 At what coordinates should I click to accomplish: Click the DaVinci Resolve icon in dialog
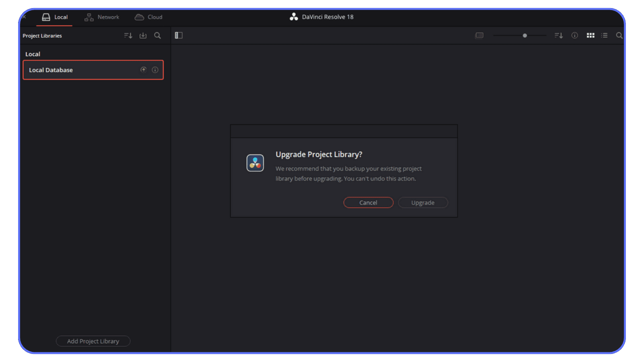pos(255,163)
